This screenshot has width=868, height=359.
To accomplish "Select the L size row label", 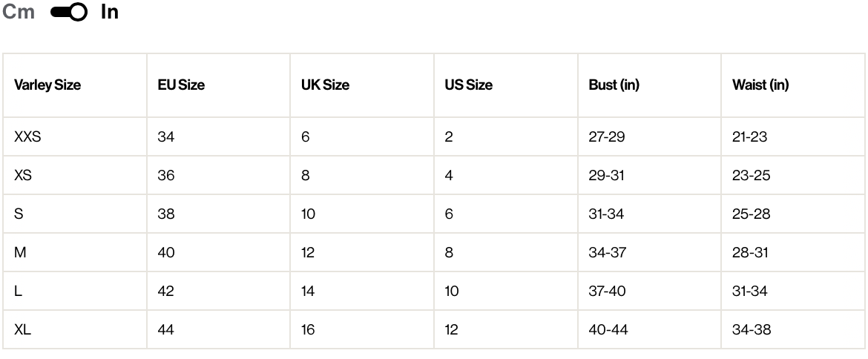I will coord(18,292).
